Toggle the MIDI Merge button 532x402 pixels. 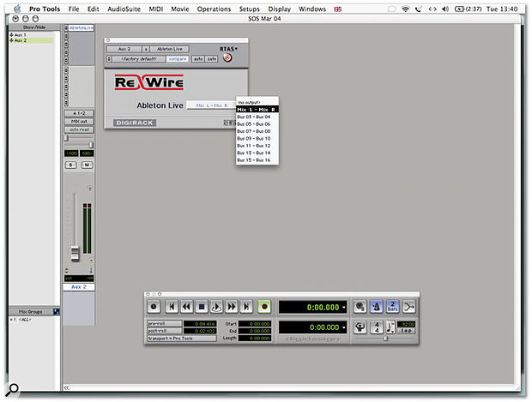point(408,307)
